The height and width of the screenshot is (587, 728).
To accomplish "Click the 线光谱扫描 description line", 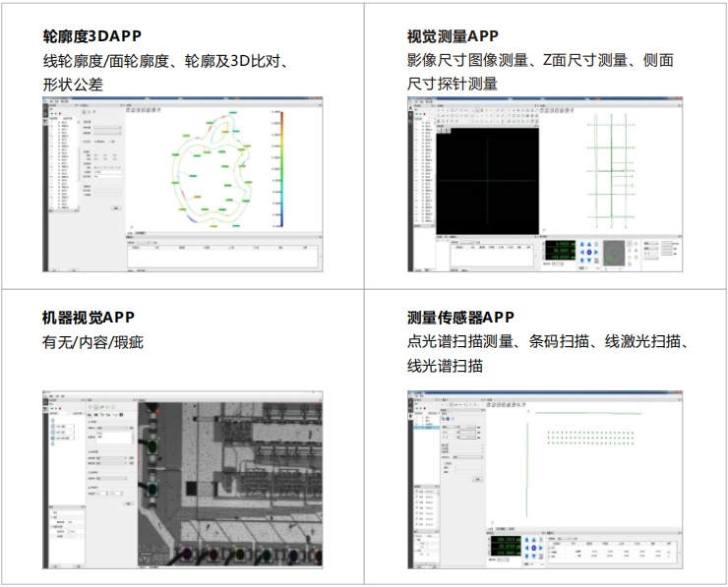I will click(445, 366).
